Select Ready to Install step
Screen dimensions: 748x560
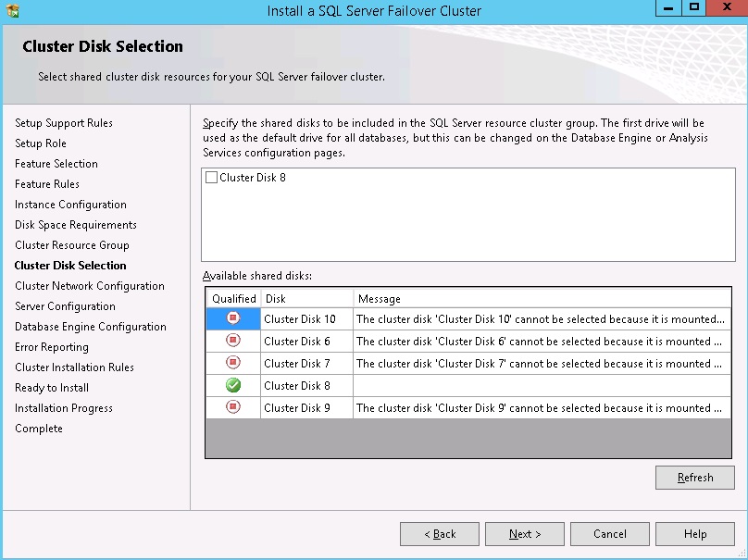click(x=52, y=388)
